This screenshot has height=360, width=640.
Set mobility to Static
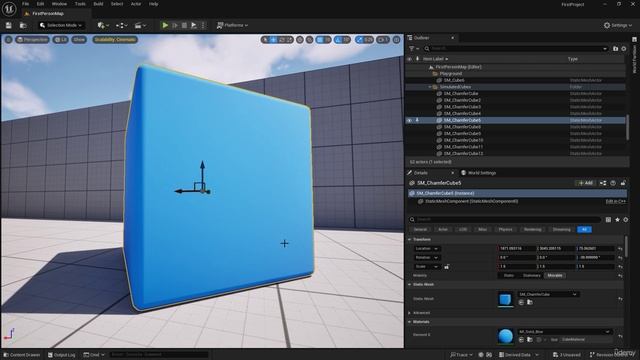coord(509,276)
